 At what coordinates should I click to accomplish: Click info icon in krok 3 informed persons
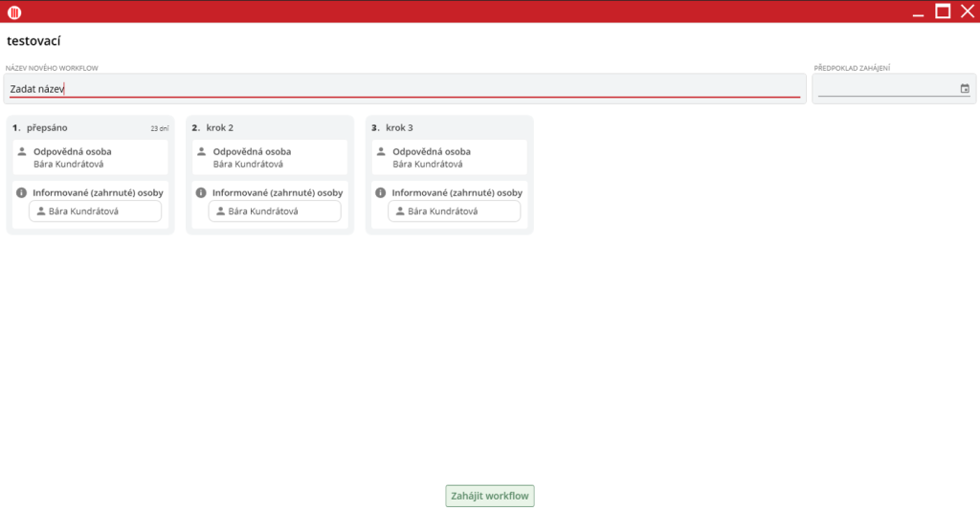pos(381,192)
